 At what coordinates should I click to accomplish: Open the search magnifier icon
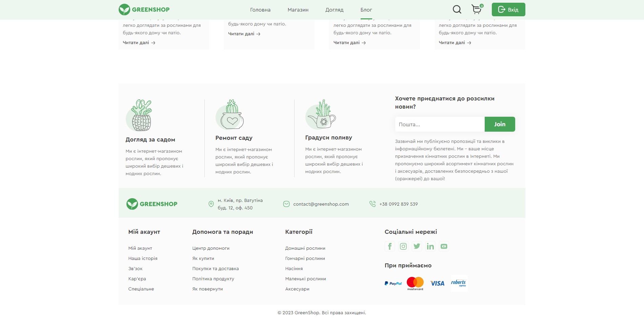click(457, 10)
